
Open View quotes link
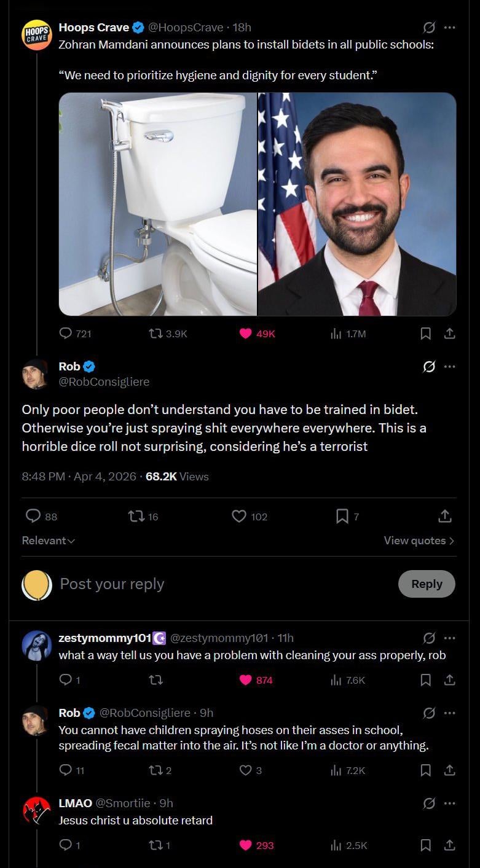(419, 541)
